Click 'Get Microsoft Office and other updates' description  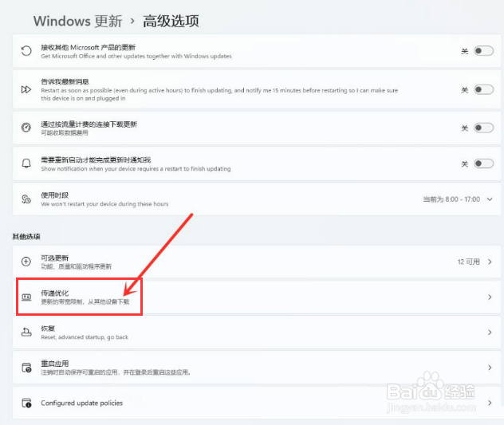tap(136, 56)
